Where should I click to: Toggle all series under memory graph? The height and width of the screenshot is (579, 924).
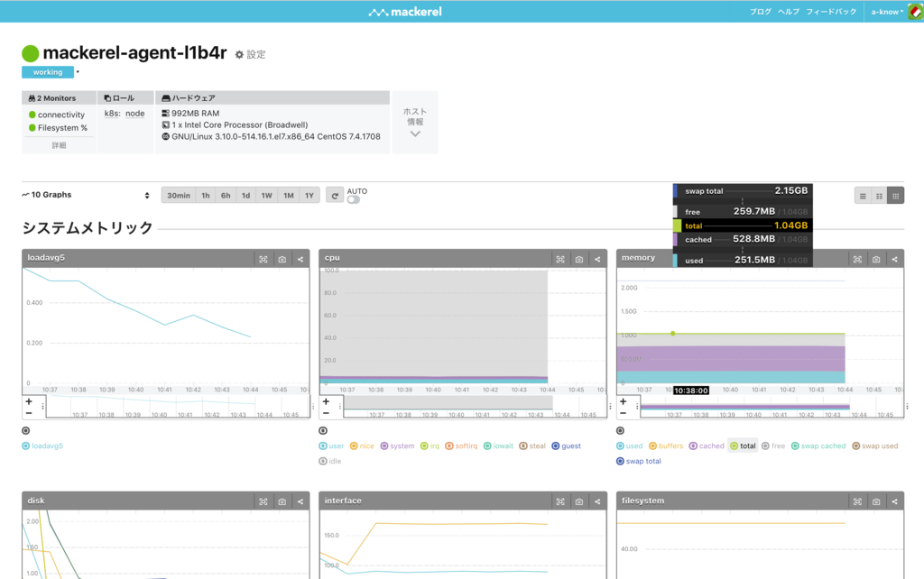620,430
